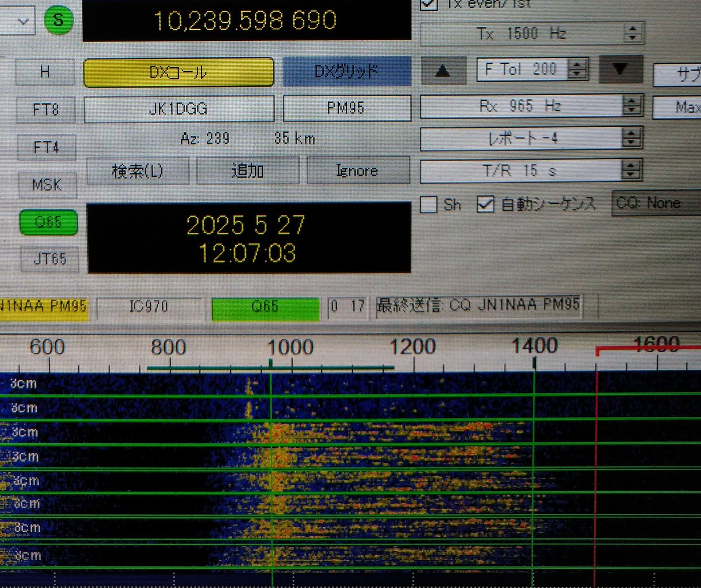This screenshot has width=701, height=588.
Task: Click the Rx 965 Hz value field
Action: (522, 106)
